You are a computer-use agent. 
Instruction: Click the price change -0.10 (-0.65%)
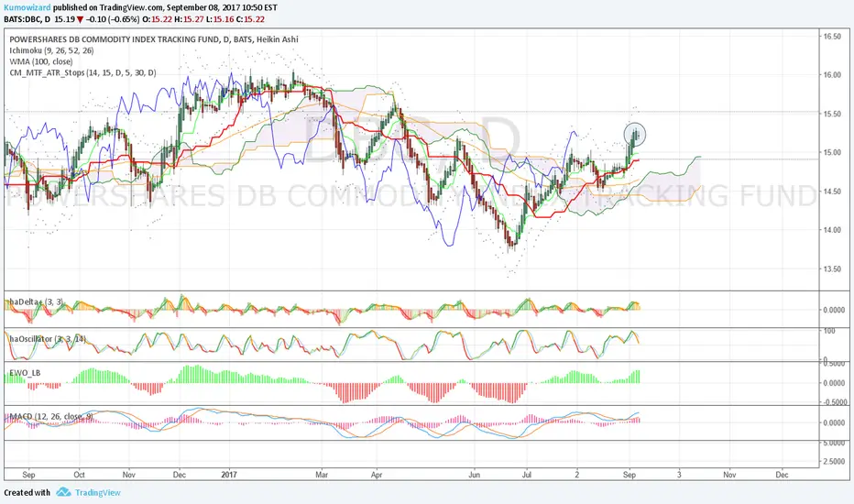[112, 19]
